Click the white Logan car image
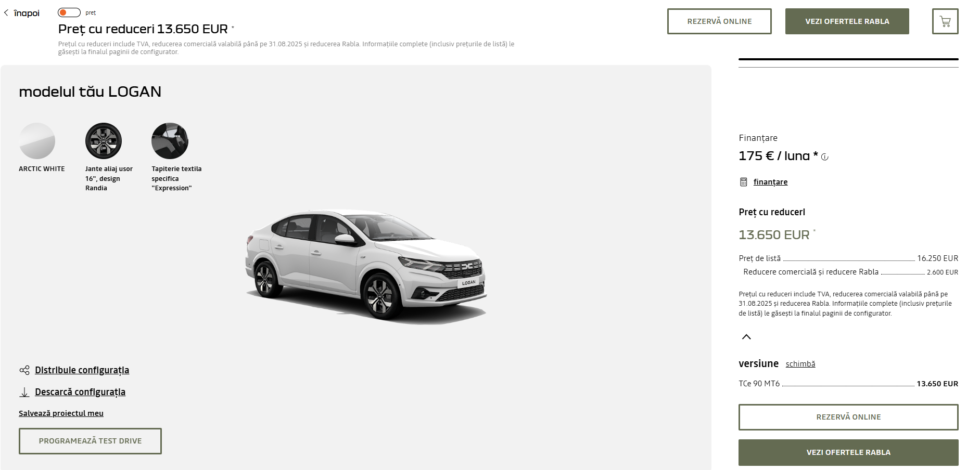This screenshot has height=470, width=980. [x=366, y=265]
